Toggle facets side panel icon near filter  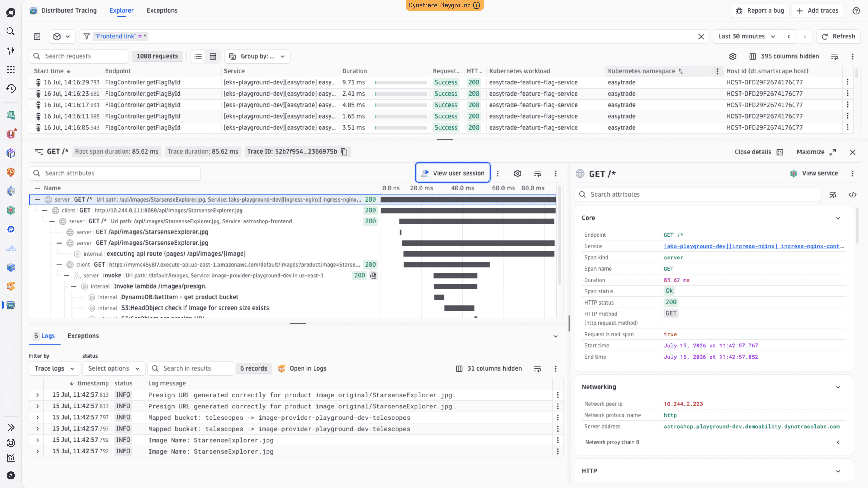pos(37,36)
